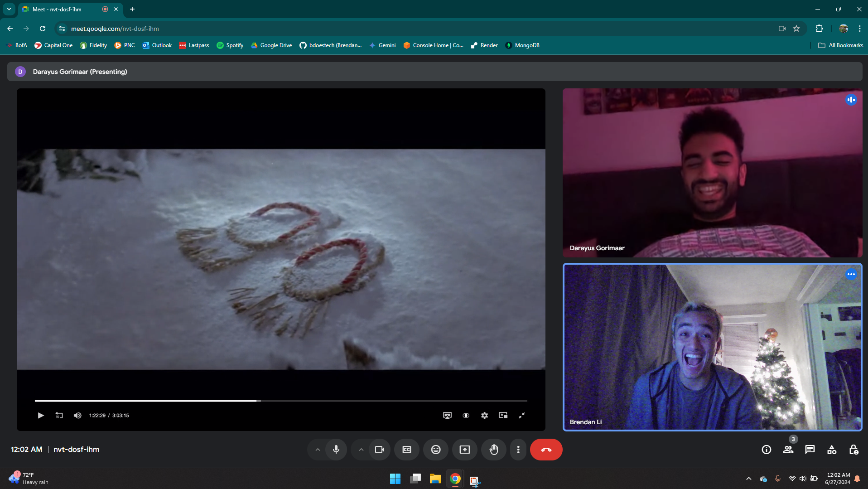The width and height of the screenshot is (868, 489).
Task: Turn off the camera in Meet
Action: point(379,450)
